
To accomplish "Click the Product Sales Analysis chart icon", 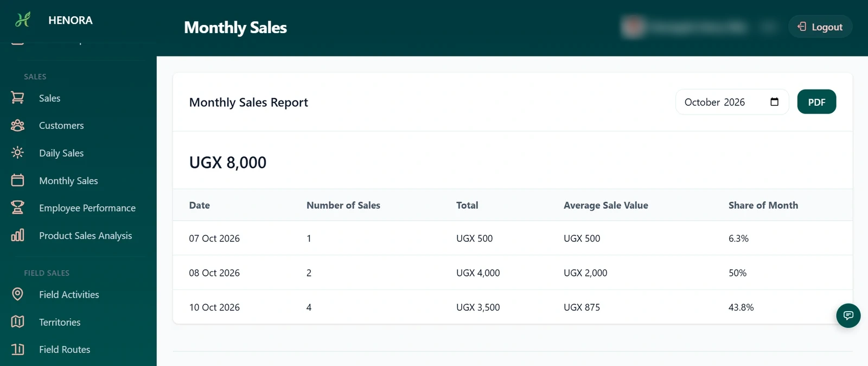I will (x=17, y=235).
